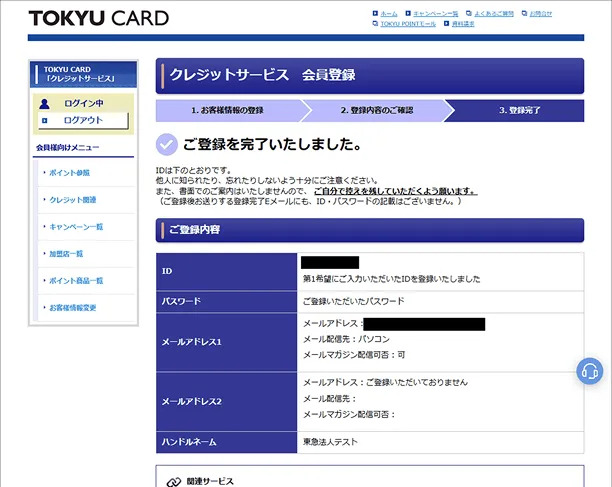
Task: Click text IDは下のとおりです
Action: click(193, 171)
